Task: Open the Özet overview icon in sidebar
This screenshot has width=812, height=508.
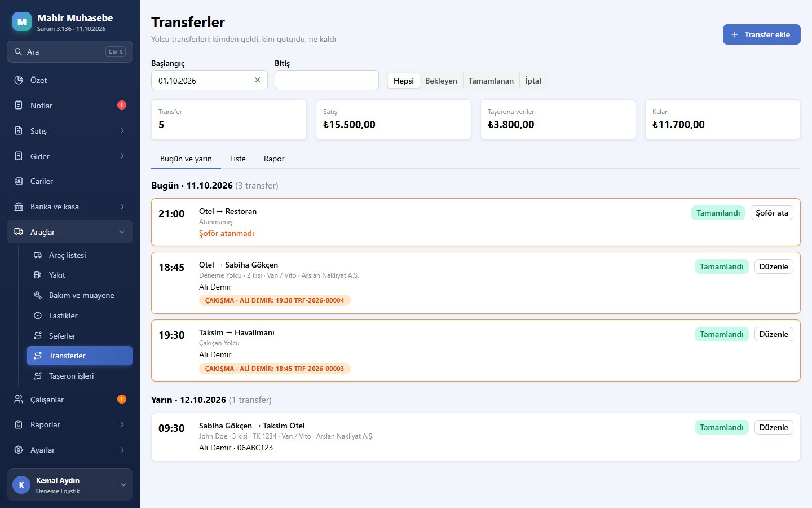Action: 19,80
